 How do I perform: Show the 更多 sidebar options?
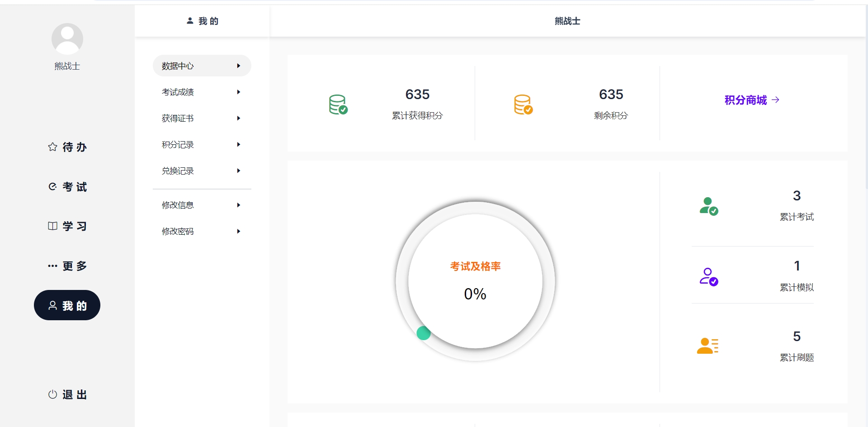click(67, 266)
